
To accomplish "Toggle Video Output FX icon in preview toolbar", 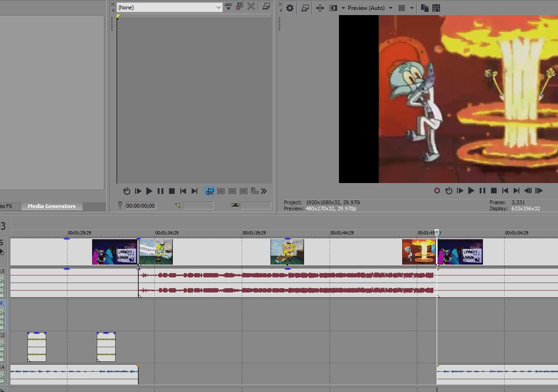I will 320,8.
